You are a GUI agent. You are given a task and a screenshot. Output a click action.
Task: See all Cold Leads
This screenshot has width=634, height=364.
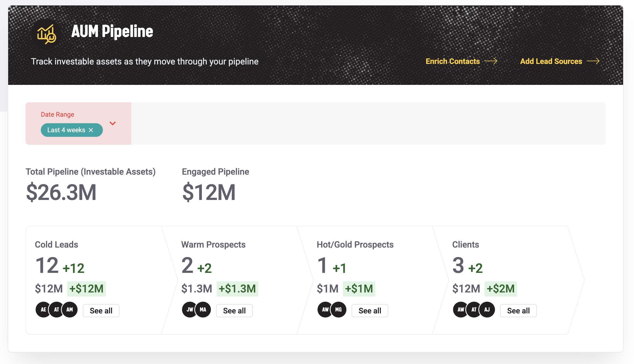(x=101, y=311)
